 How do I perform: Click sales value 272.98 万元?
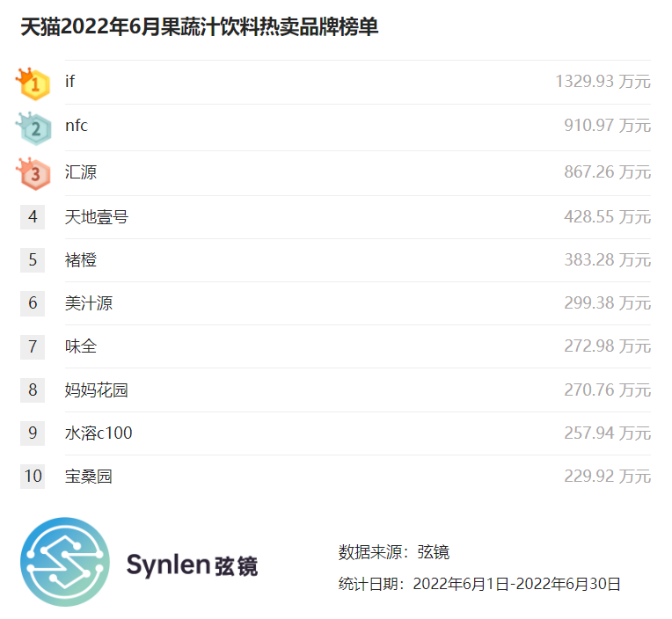(607, 346)
